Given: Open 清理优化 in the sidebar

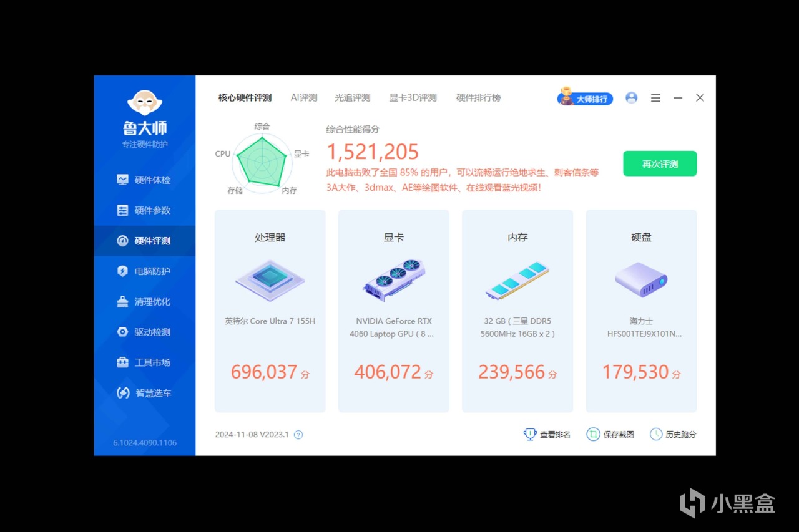Looking at the screenshot, I should click(144, 302).
